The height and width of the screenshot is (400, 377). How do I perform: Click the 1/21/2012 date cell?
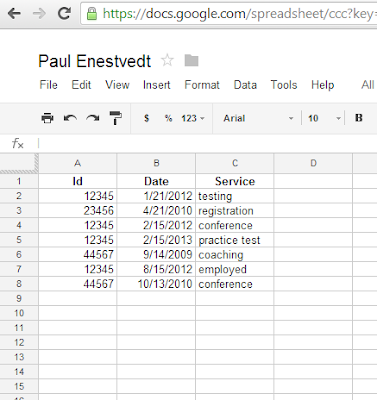(156, 196)
